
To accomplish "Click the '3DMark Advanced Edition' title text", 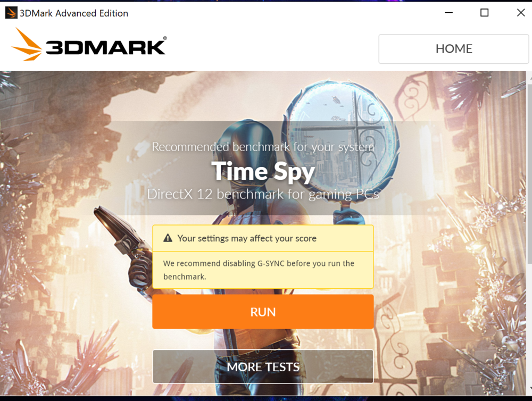I will [74, 13].
